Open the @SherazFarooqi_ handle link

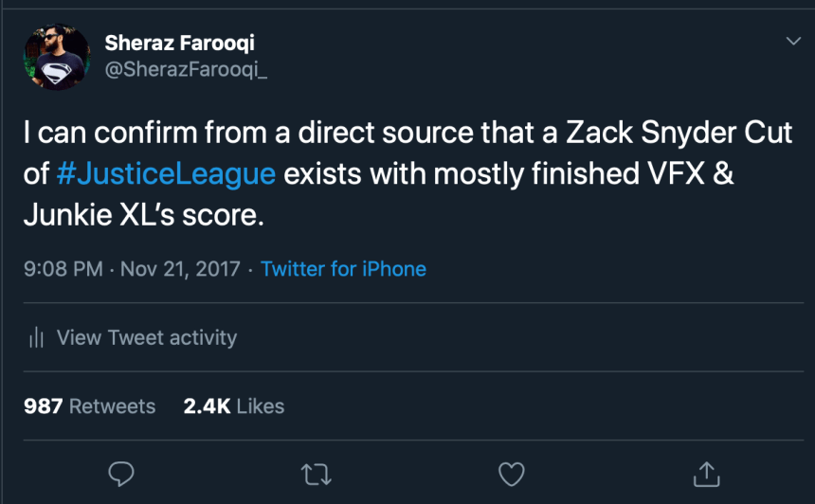coord(186,70)
